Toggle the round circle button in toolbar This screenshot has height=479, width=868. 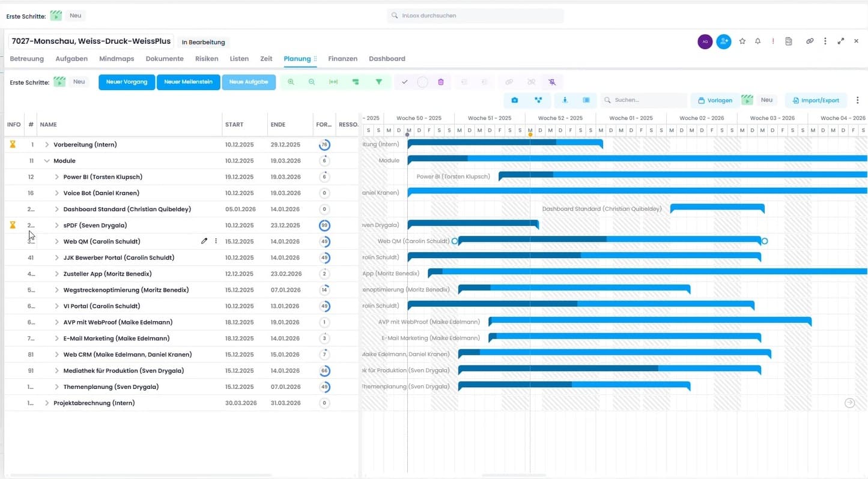click(x=422, y=82)
